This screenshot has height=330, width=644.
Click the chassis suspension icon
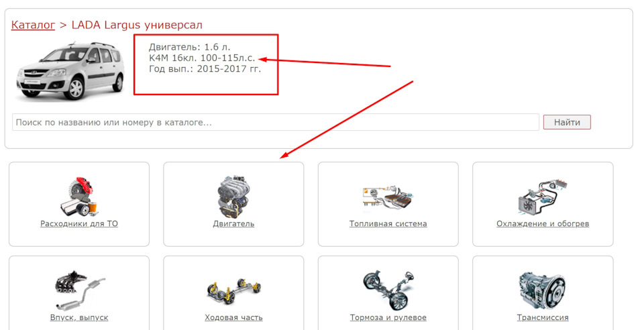pos(233,291)
